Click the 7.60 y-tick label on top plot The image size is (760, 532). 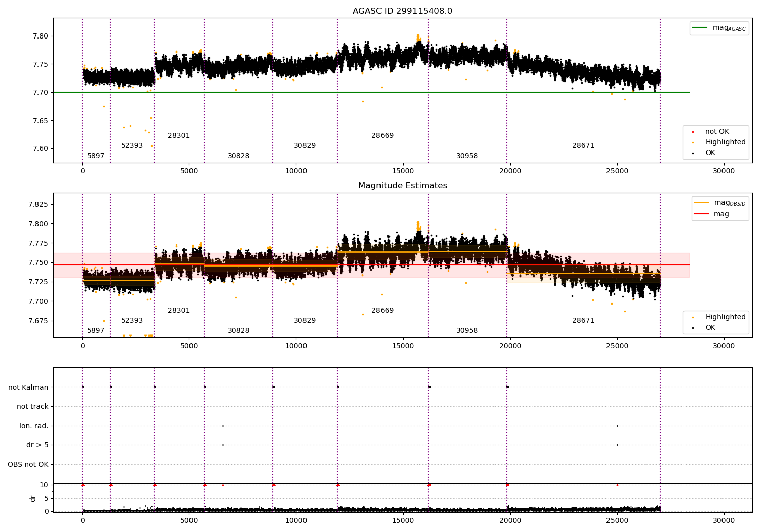pyautogui.click(x=41, y=149)
